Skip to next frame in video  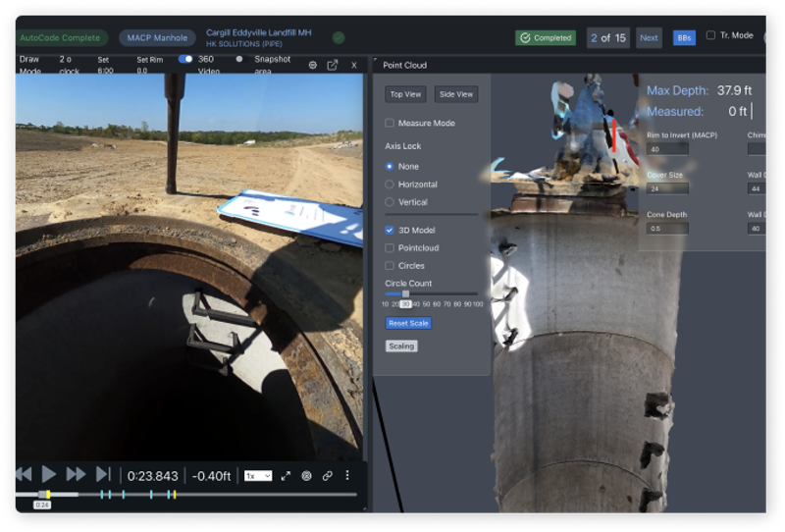click(103, 474)
